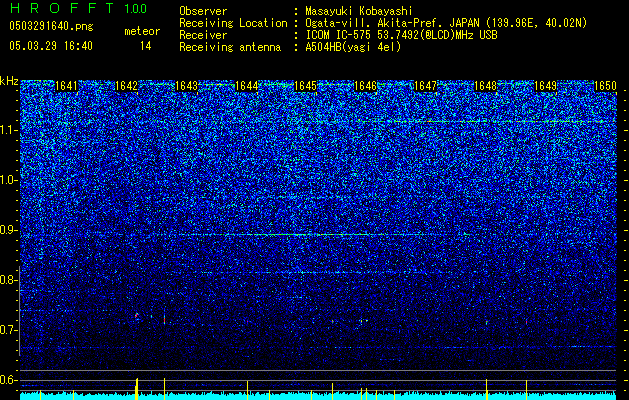This screenshot has width=629, height=400.
Task: Select the antenna value A504HB(yagi 4el)
Action: [x=353, y=47]
